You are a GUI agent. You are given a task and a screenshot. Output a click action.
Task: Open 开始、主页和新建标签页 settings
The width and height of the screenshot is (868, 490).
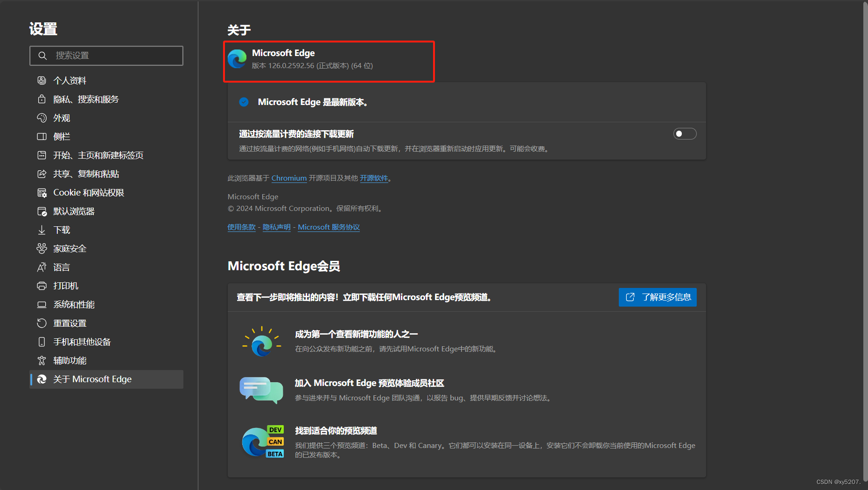106,155
